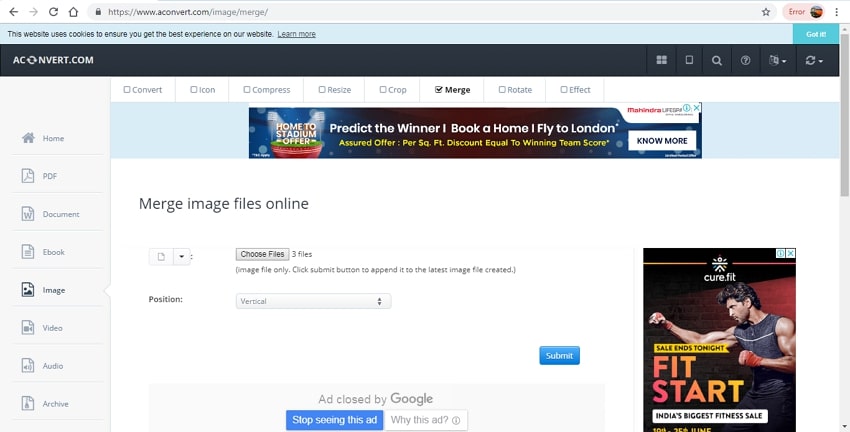Click the help question mark icon

coord(745,60)
